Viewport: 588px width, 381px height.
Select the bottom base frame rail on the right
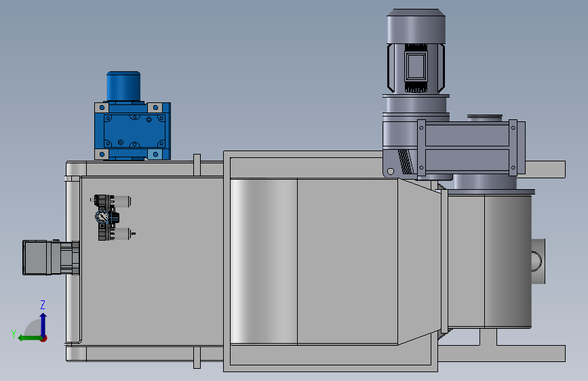(x=502, y=354)
